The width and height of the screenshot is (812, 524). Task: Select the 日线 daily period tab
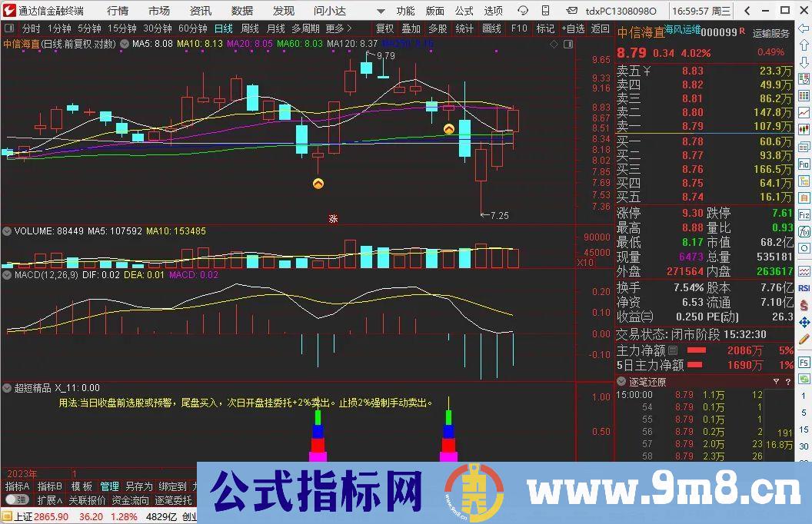(224, 28)
